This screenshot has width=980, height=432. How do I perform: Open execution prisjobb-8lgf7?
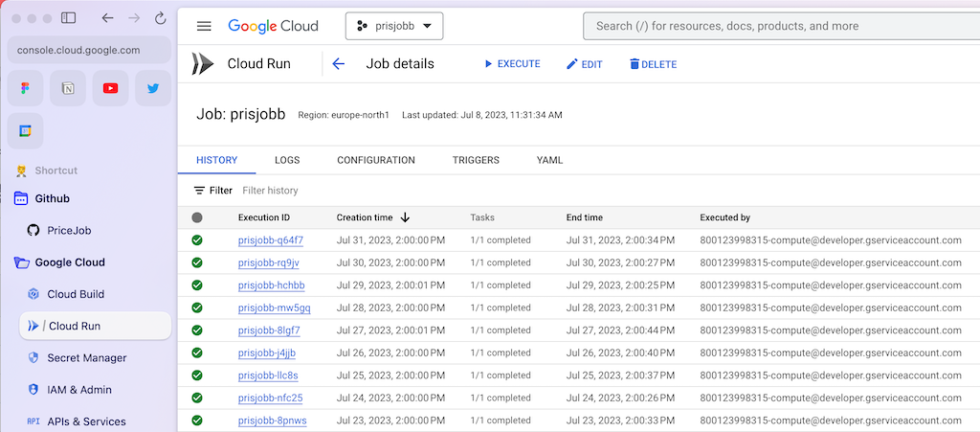point(269,330)
